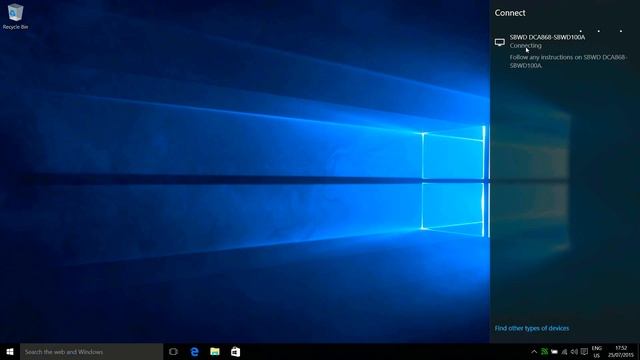
Task: Click Find other types of devices link
Action: (x=531, y=328)
